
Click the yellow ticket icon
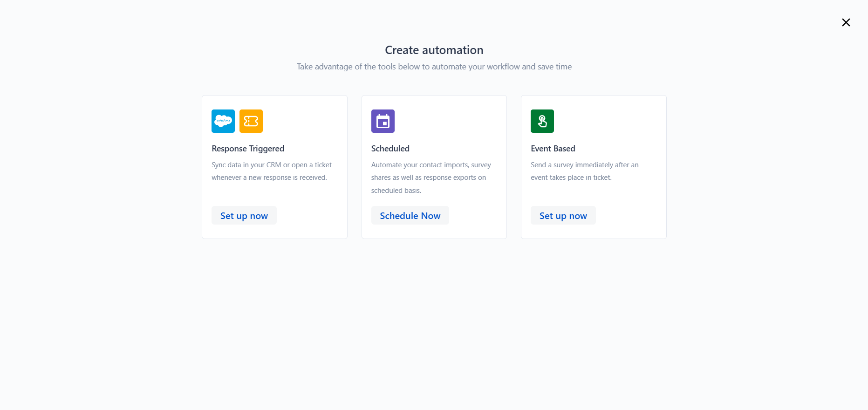251,121
